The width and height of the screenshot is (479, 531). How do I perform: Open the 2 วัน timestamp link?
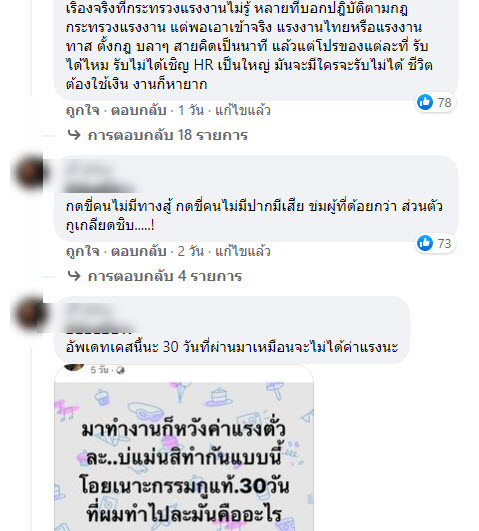point(191,252)
